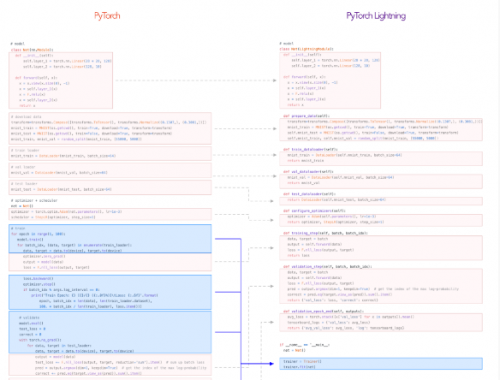Click the val_dataloader method box
The image size is (500, 380).
click(x=381, y=181)
